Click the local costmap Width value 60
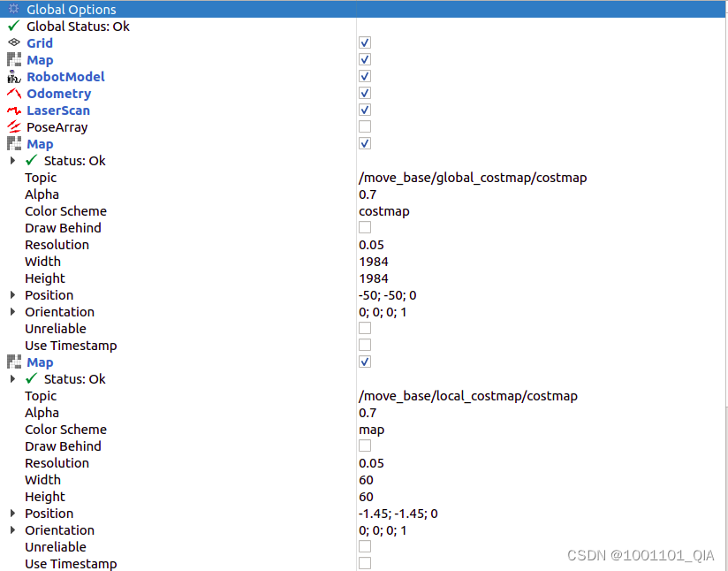Viewport: 728px width, 571px height. [366, 480]
